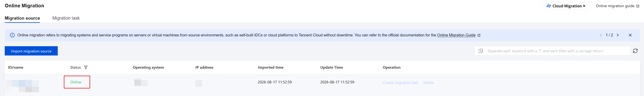Go to next notice in banner
Screen dimensions: 644x96
618,35
